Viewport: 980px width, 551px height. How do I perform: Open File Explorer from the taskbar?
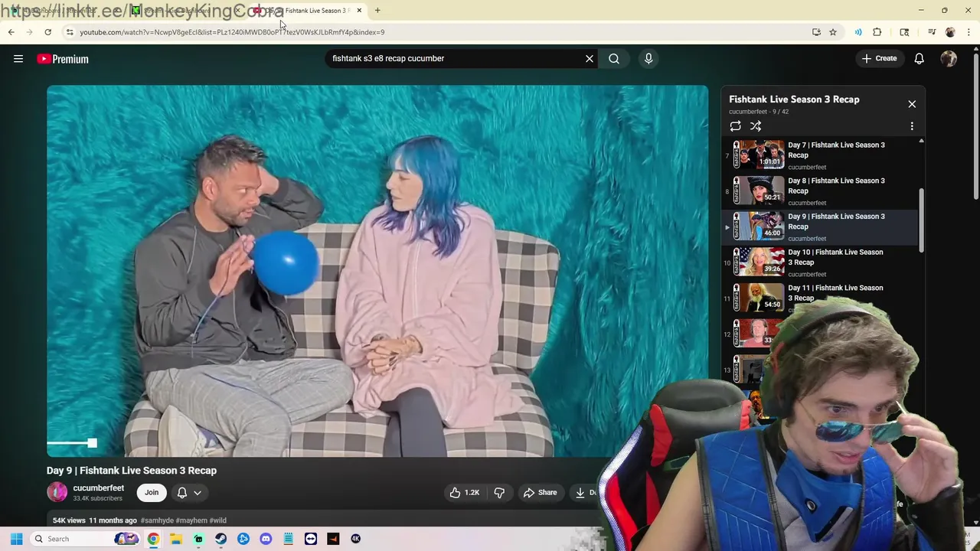pyautogui.click(x=175, y=539)
